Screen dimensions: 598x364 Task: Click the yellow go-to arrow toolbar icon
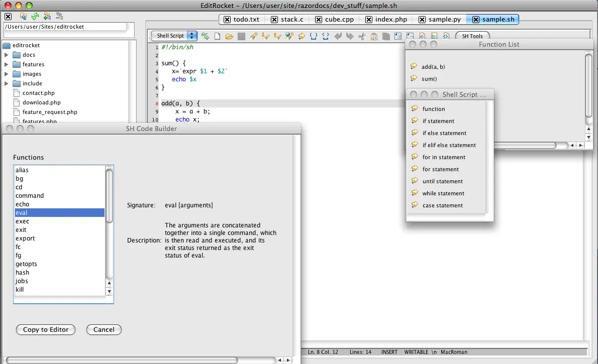coord(302,36)
